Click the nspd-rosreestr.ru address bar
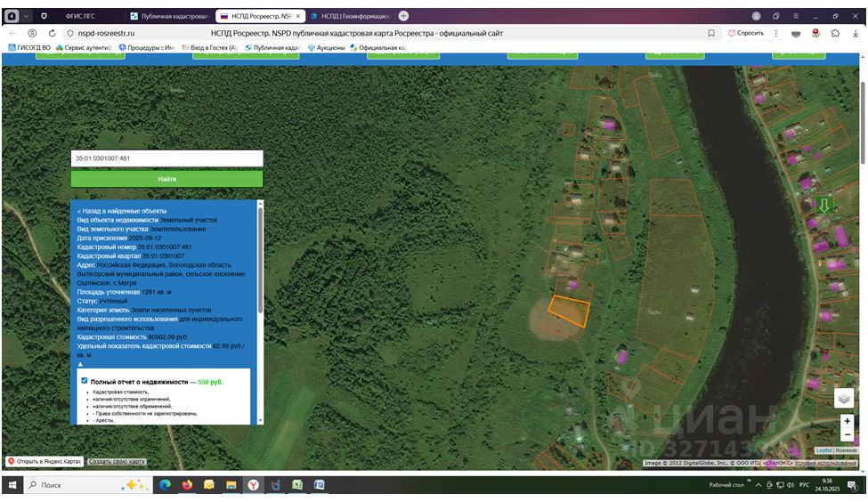Image resolution: width=868 pixels, height=502 pixels. click(106, 33)
